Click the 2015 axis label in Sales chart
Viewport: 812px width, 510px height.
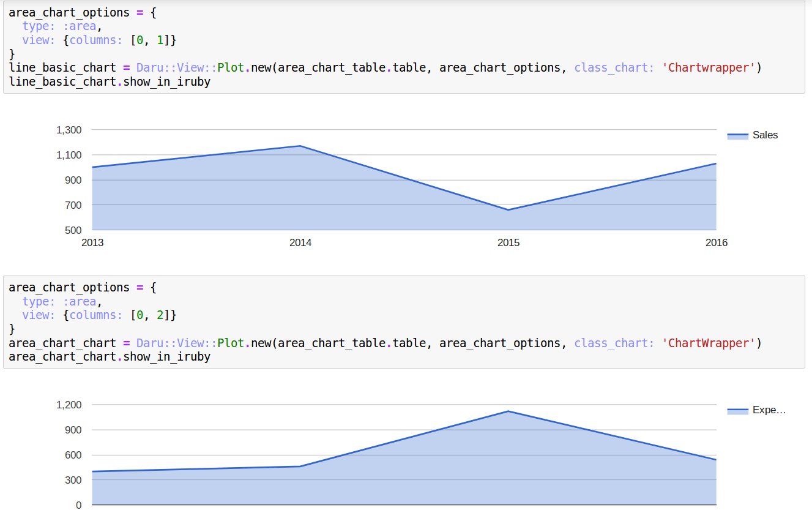pyautogui.click(x=508, y=242)
